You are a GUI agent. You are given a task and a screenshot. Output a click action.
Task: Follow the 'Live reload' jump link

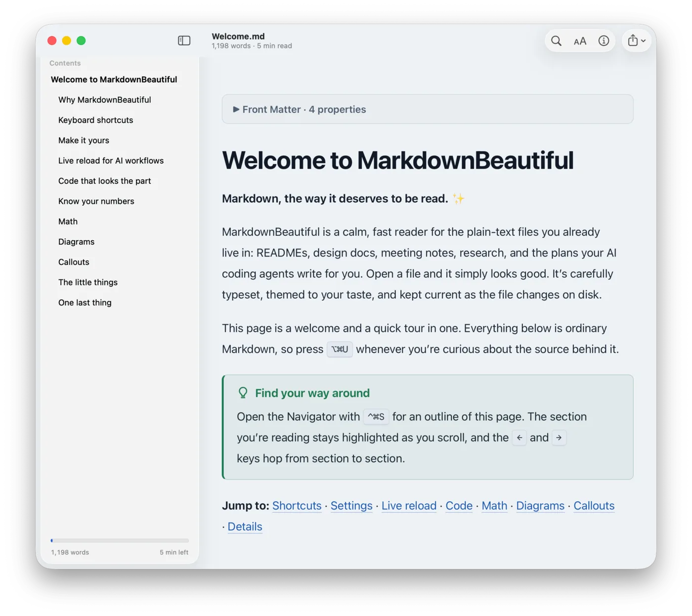click(409, 506)
